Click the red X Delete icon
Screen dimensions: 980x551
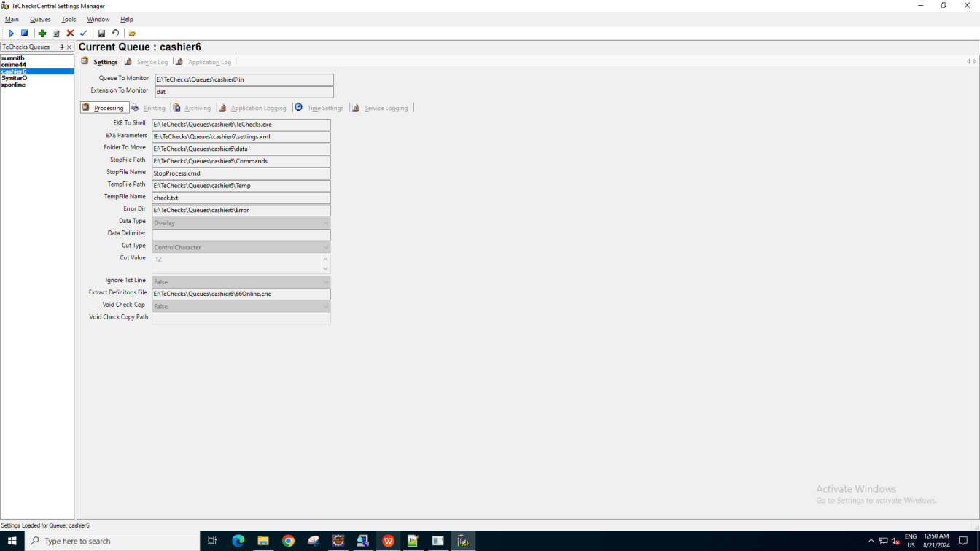[x=70, y=34]
